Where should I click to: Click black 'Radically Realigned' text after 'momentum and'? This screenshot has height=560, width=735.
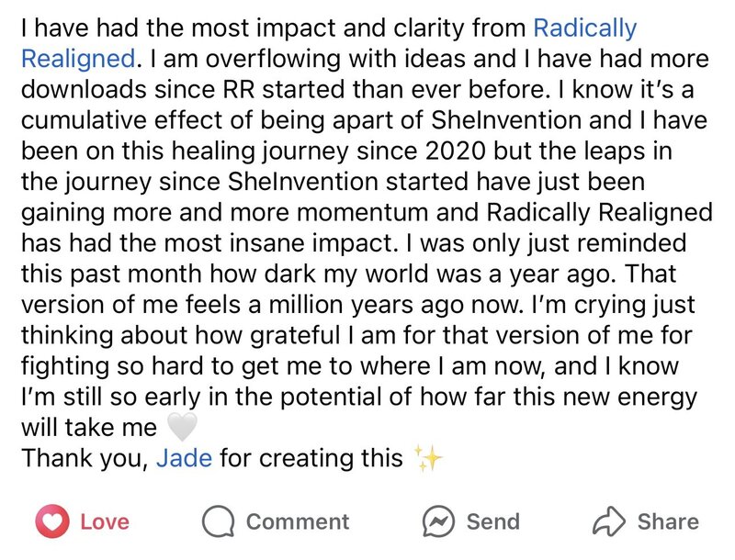pos(600,212)
